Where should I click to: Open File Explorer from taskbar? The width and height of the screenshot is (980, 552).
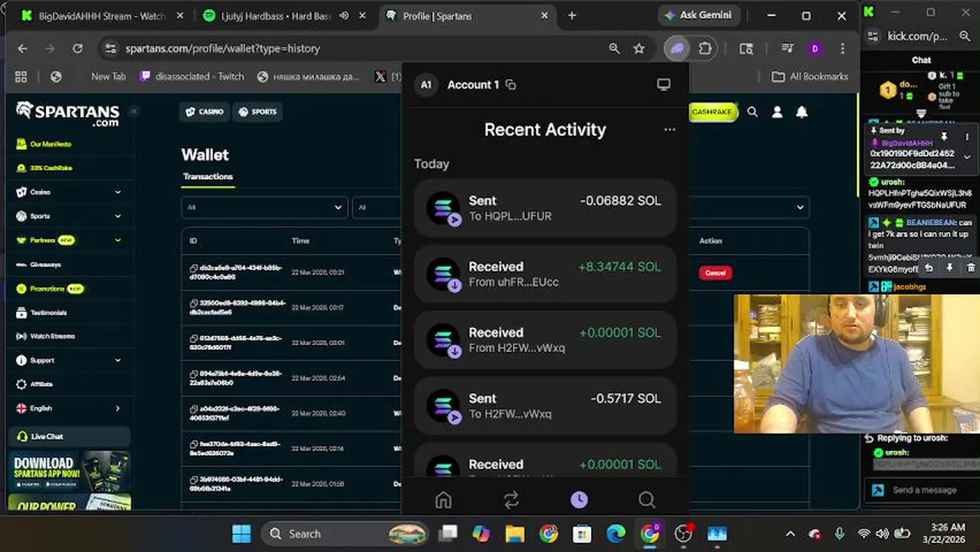click(515, 534)
